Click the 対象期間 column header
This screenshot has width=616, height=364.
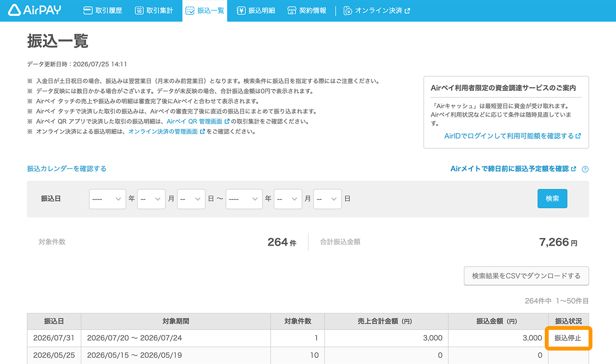coord(176,321)
